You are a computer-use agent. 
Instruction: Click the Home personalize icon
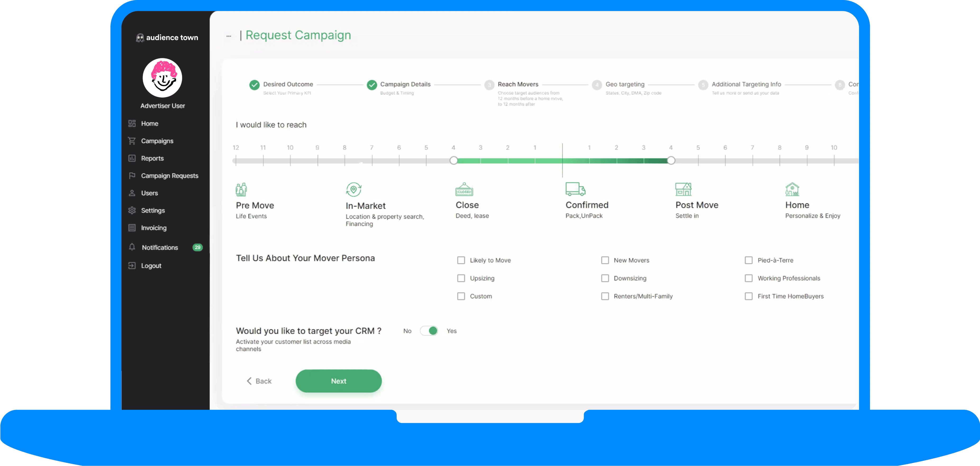tap(792, 189)
